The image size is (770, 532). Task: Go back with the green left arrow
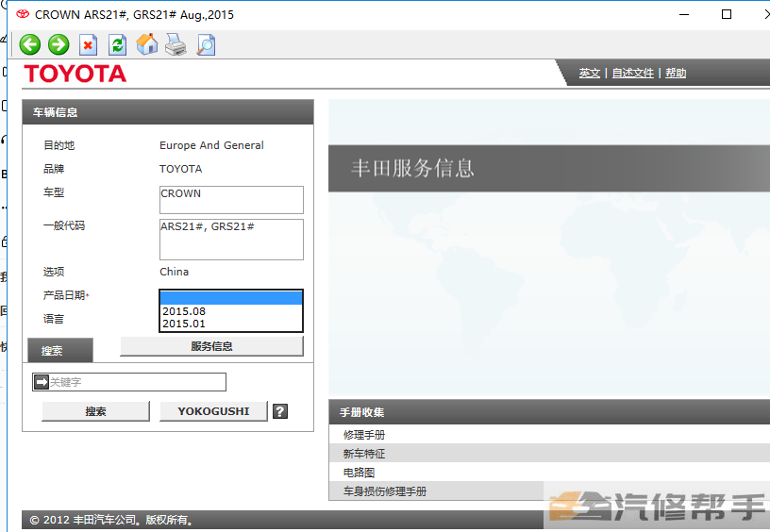[x=29, y=45]
